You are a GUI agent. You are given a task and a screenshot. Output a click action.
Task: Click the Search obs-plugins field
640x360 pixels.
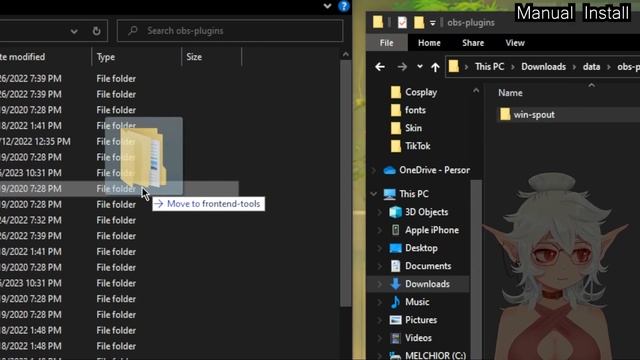230,31
